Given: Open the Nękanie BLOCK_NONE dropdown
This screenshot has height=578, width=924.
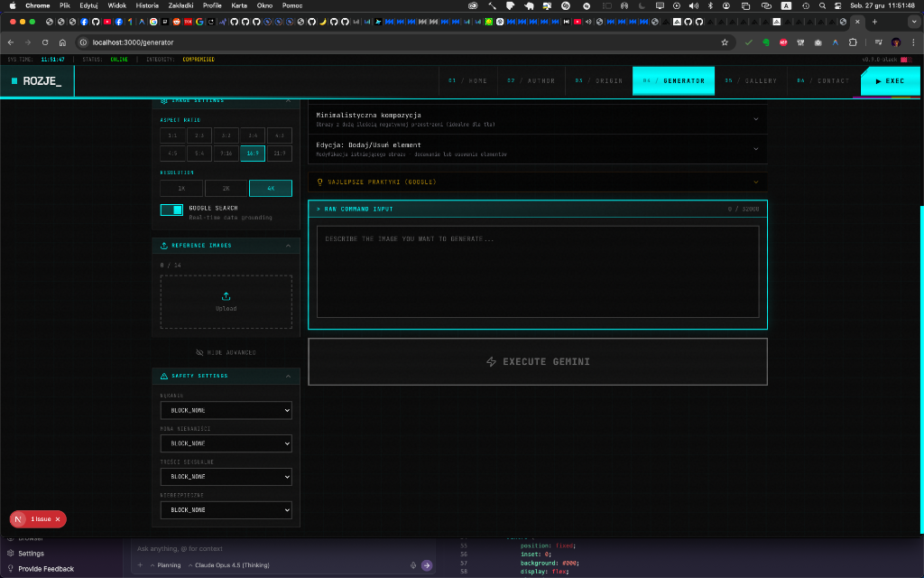Looking at the screenshot, I should tap(226, 410).
